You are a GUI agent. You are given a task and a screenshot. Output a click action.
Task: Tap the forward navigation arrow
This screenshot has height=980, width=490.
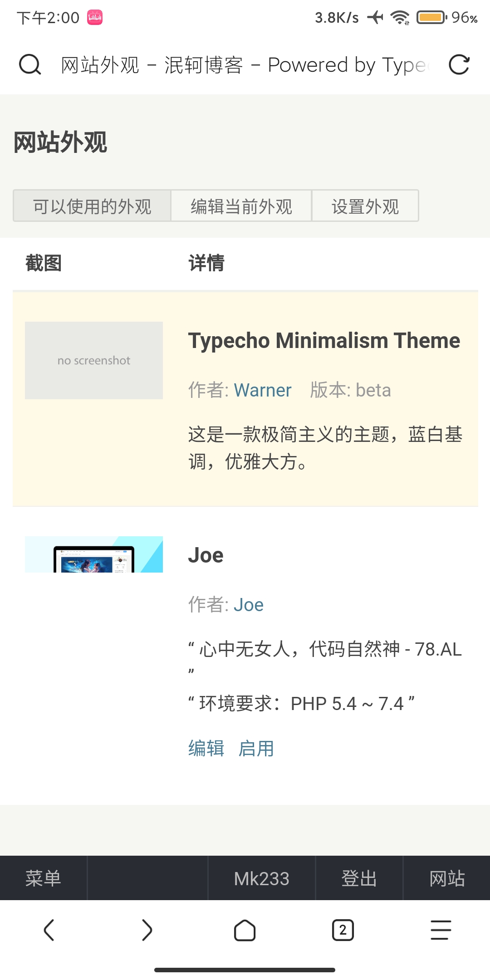[147, 931]
